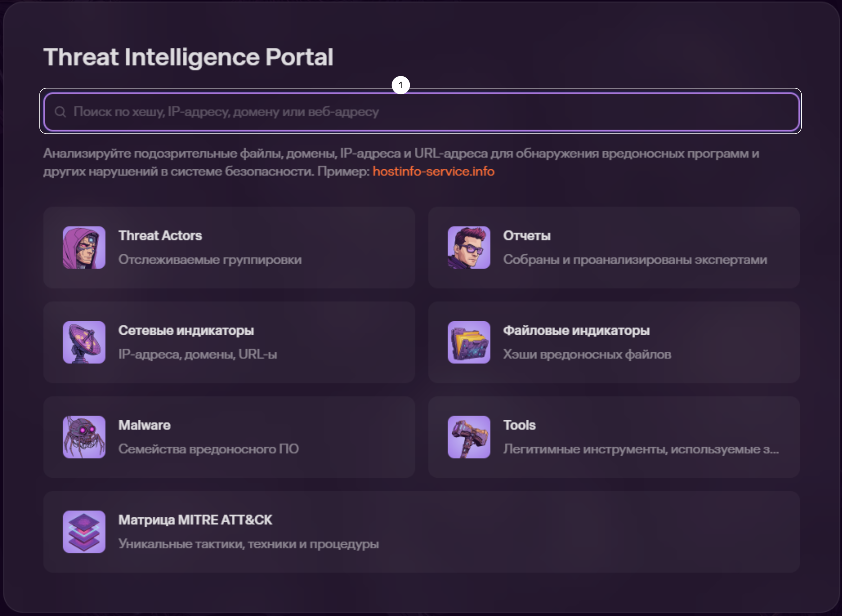Click the magnifier icon in search bar

click(60, 112)
